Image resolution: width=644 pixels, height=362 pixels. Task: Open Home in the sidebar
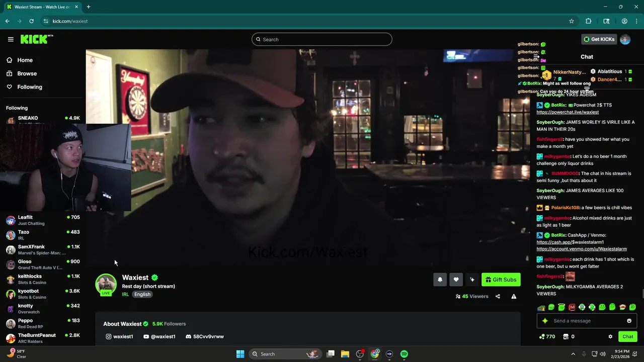(x=20, y=60)
